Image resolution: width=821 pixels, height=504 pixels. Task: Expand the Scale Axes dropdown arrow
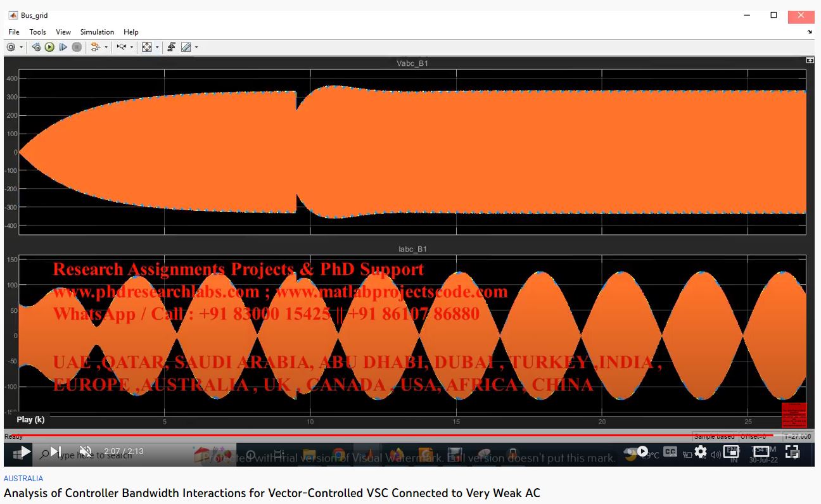point(157,47)
